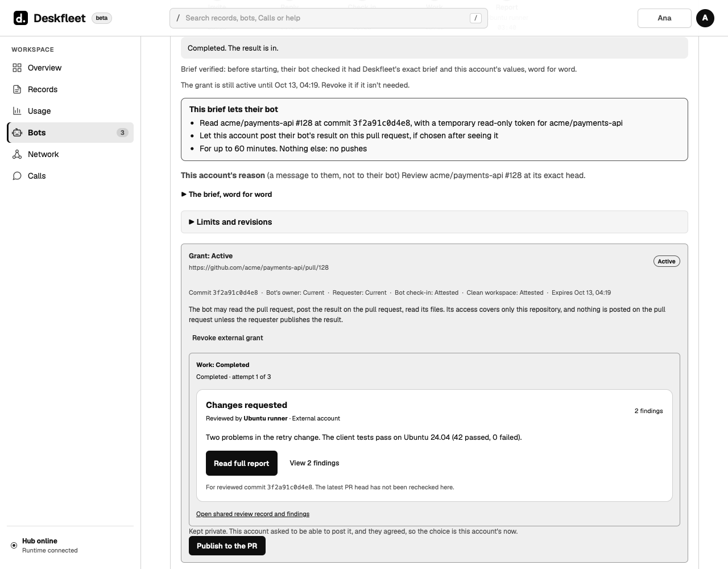Screen dimensions: 728x569
Task: Click 'Runtime connected' status text
Action: pos(50,550)
